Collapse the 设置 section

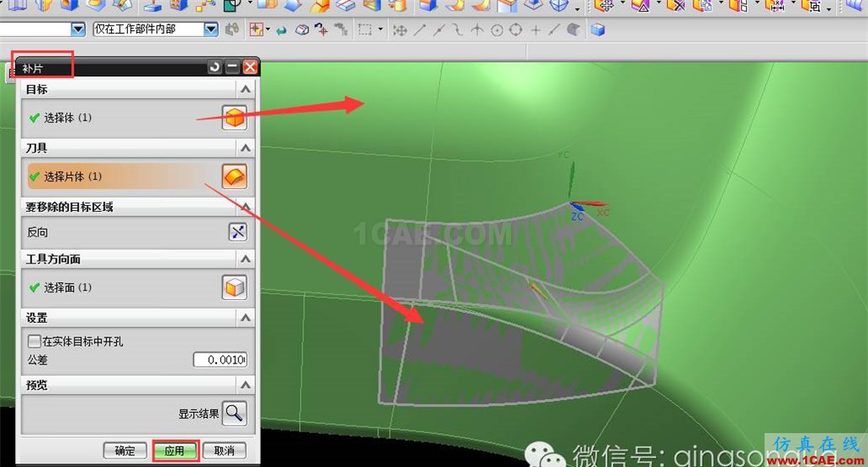[x=245, y=318]
